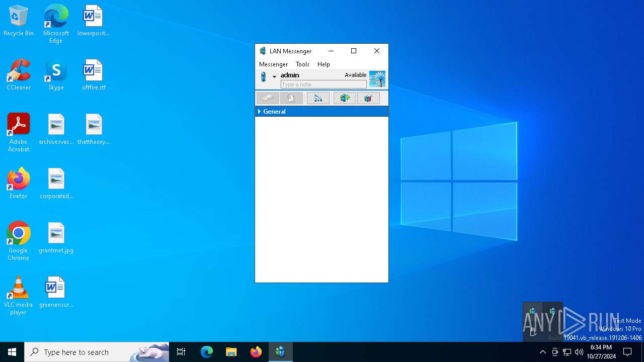Open the status dropdown arrow next to admin
Viewport: 644px width, 362px height.
274,77
